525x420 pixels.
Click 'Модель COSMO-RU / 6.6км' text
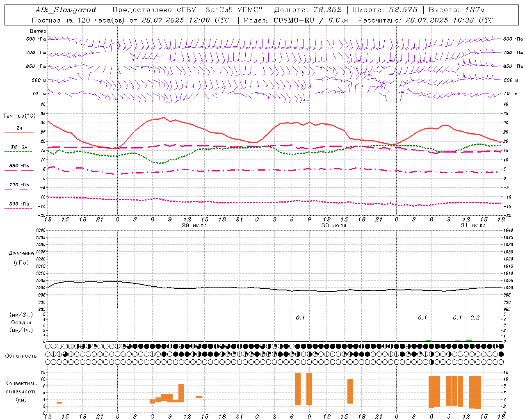pyautogui.click(x=296, y=20)
